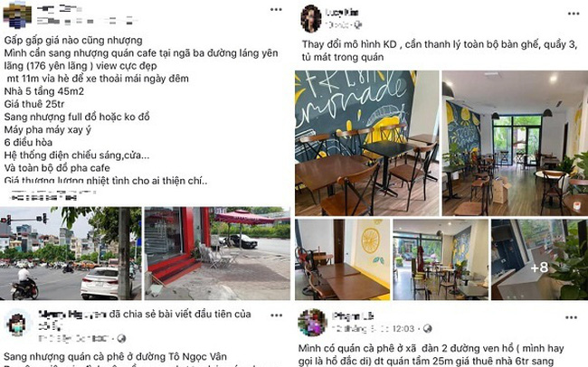
Task: Open three-dot menu on Tô Ngọc Vân post
Action: [277, 315]
